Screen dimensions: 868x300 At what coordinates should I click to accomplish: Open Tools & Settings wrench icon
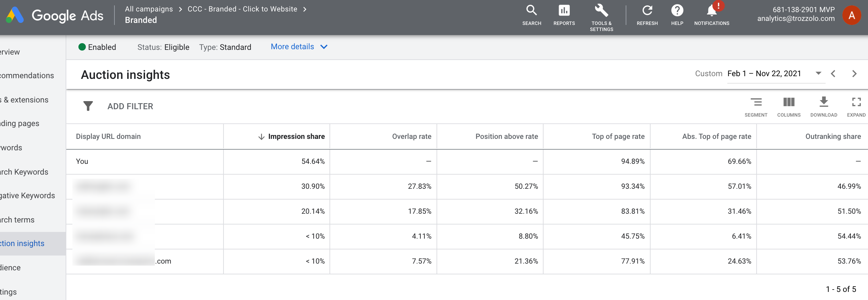coord(601,10)
